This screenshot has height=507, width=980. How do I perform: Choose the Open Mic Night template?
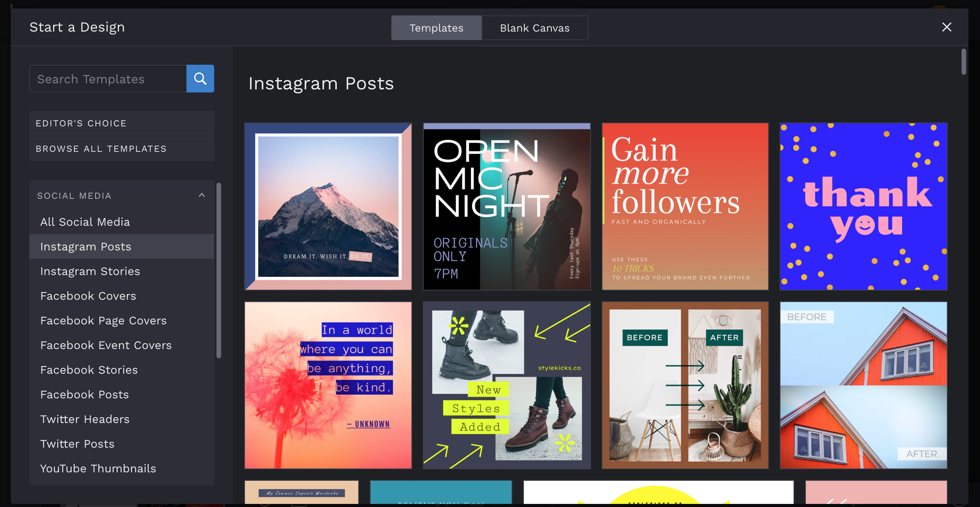(507, 206)
